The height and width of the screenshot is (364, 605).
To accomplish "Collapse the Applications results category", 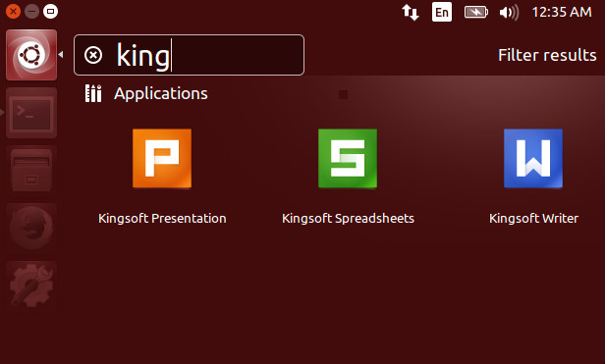I will click(161, 94).
